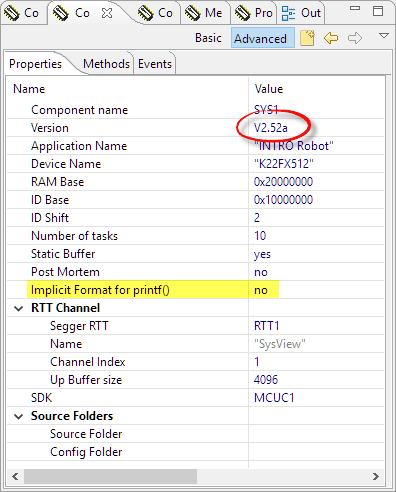Click the horizontal scrollbar thumb
The height and width of the screenshot is (492, 396).
point(110,476)
